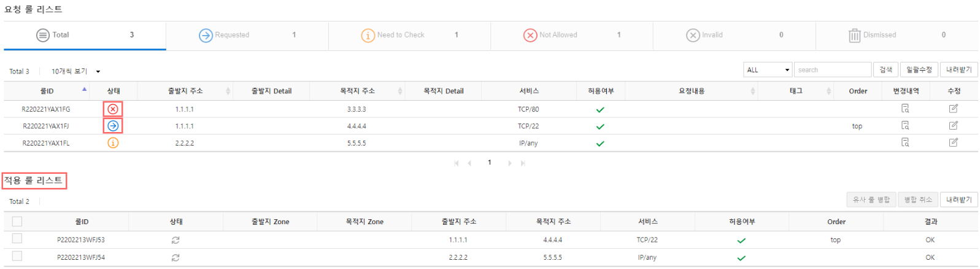Click destination address 3.3.3.3
Image resolution: width=980 pixels, height=269 pixels.
pyautogui.click(x=357, y=109)
